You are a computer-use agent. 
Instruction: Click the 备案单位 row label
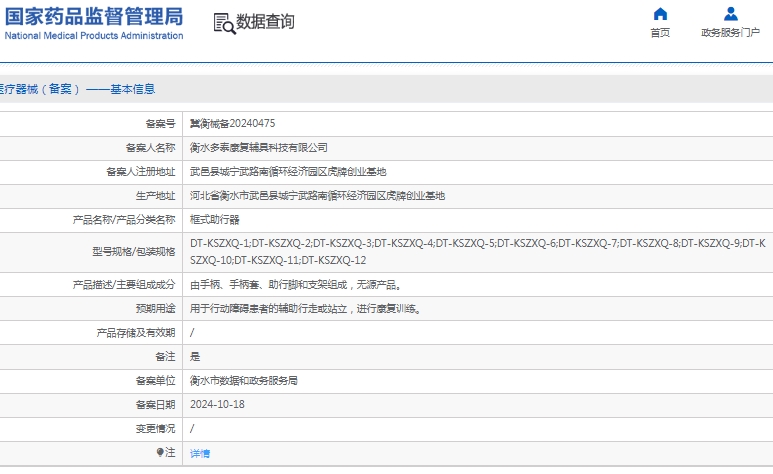coord(155,381)
